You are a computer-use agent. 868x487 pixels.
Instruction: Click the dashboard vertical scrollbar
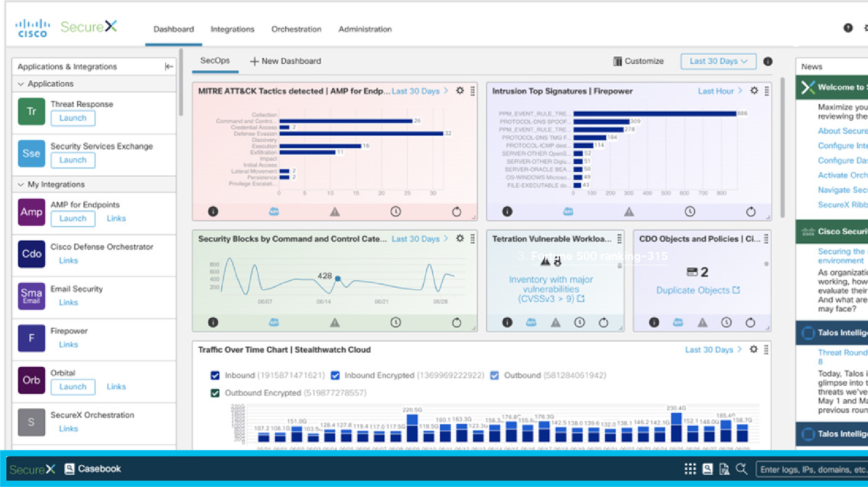click(x=782, y=148)
